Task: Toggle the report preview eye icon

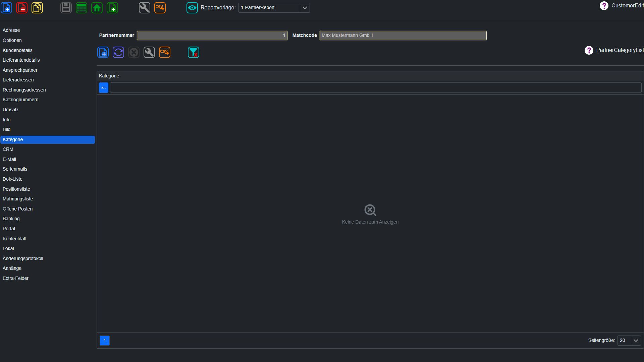Action: tap(192, 8)
